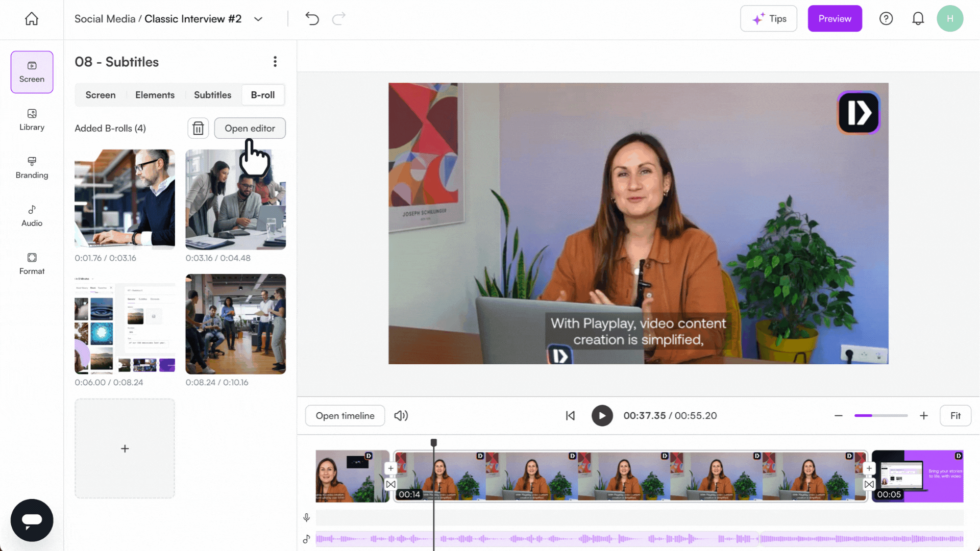
Task: Adjust the timeline zoom slider
Action: [x=880, y=416]
